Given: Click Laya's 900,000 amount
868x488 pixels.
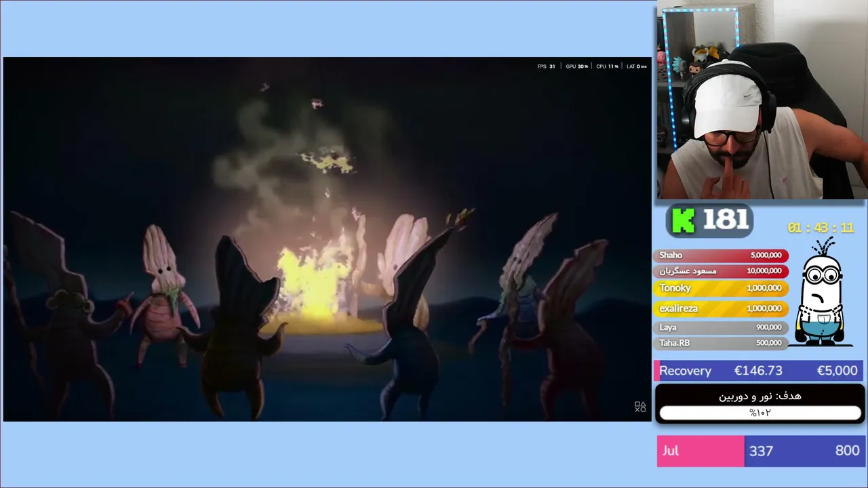Looking at the screenshot, I should point(769,327).
